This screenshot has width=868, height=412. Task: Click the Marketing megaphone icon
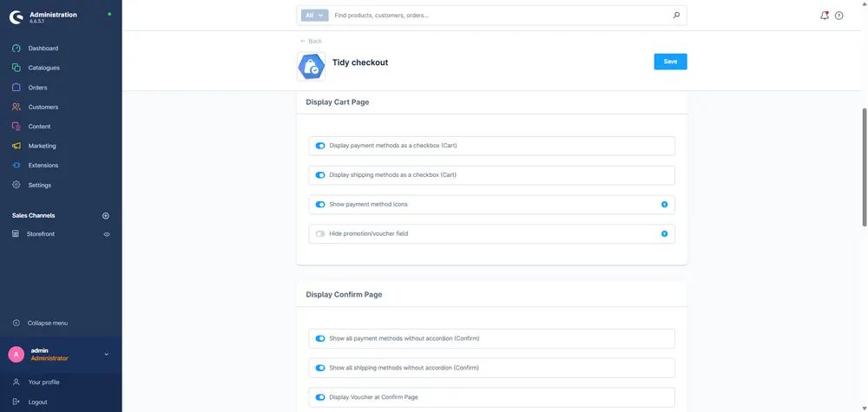[x=16, y=146]
